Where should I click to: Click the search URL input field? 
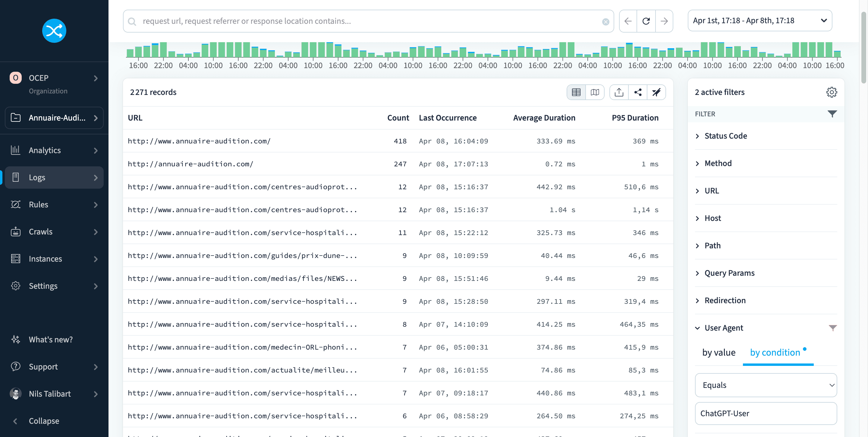pos(368,21)
